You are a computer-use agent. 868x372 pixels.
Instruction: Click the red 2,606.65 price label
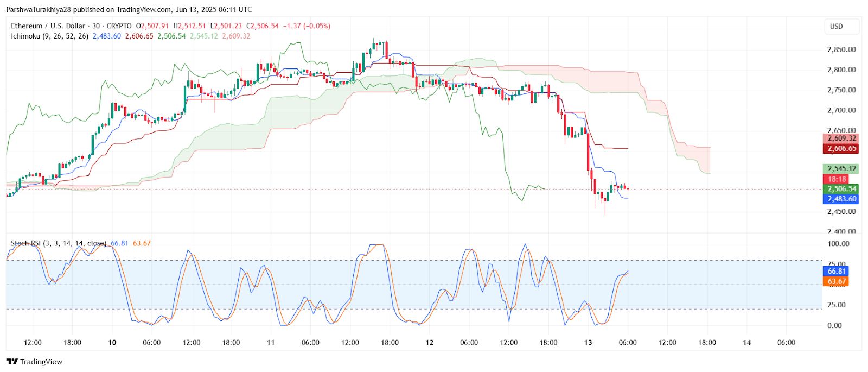[x=841, y=148]
